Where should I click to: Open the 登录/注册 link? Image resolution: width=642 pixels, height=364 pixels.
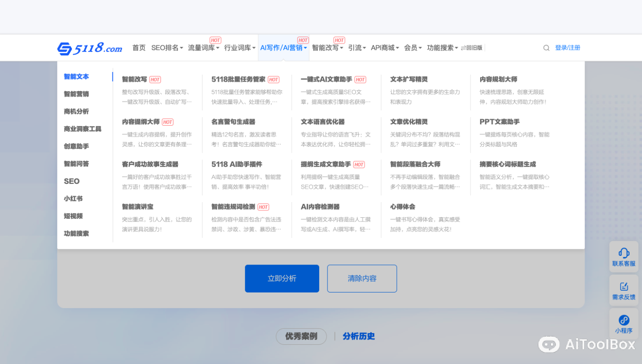click(x=567, y=47)
